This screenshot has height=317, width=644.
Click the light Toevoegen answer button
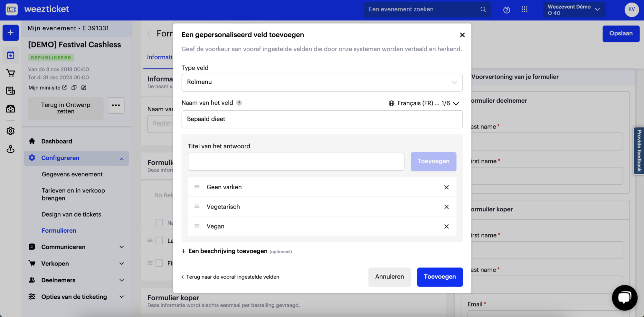(433, 162)
